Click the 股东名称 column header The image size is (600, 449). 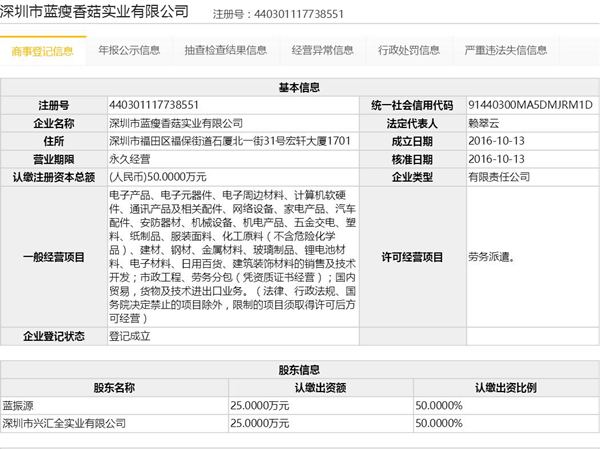tap(114, 388)
